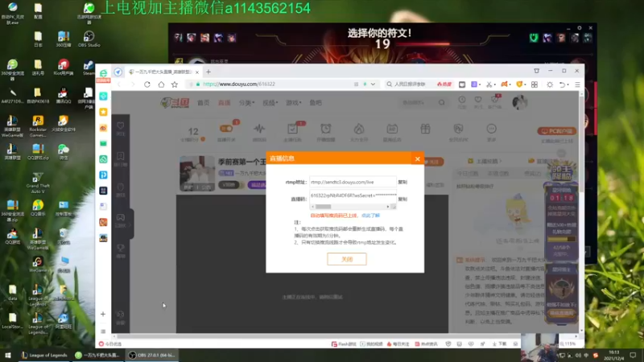Open the PK shield icon
The width and height of the screenshot is (644, 362).
pyautogui.click(x=458, y=129)
